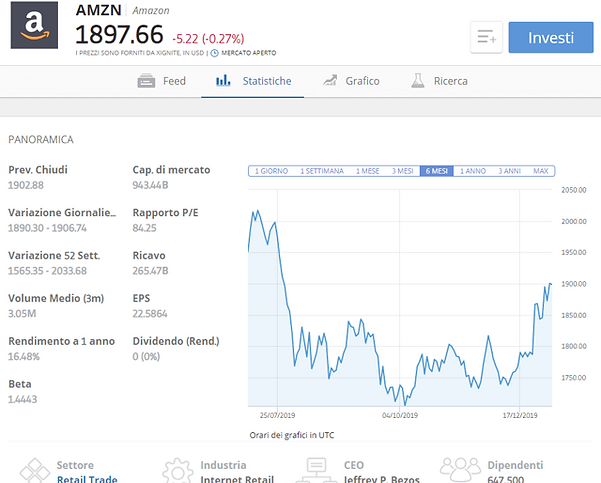Viewport: 601px width, 483px height.
Task: Click the Statistiche bar chart icon
Action: coord(223,80)
